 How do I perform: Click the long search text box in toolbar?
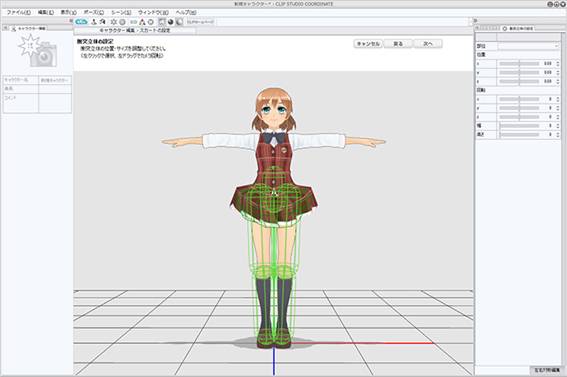tap(342, 22)
